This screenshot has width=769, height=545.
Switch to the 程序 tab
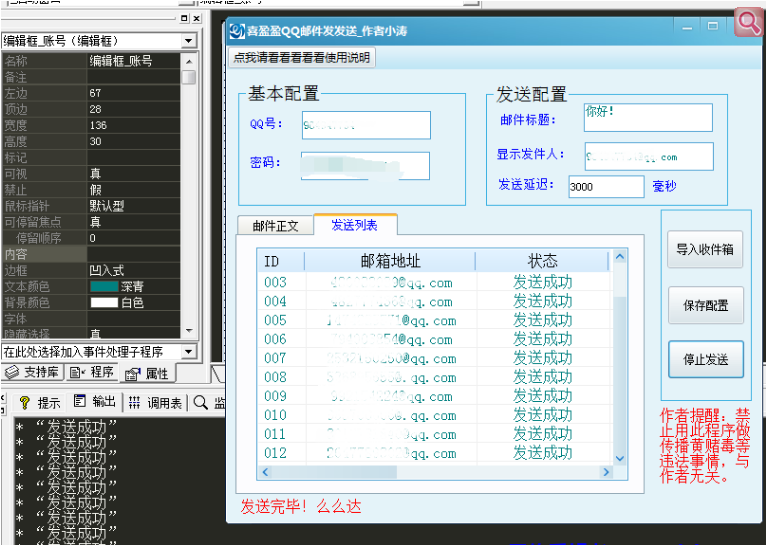coord(92,372)
